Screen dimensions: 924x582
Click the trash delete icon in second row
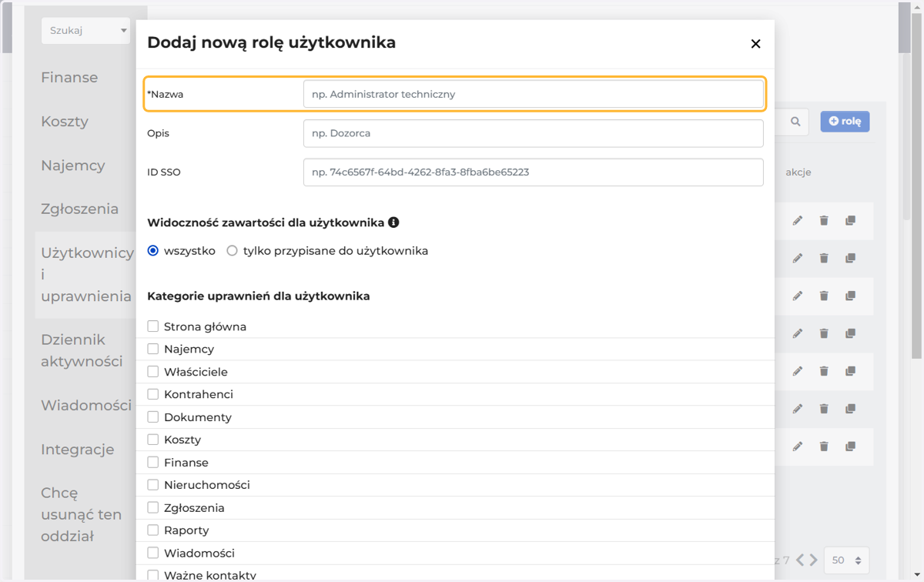(x=824, y=258)
